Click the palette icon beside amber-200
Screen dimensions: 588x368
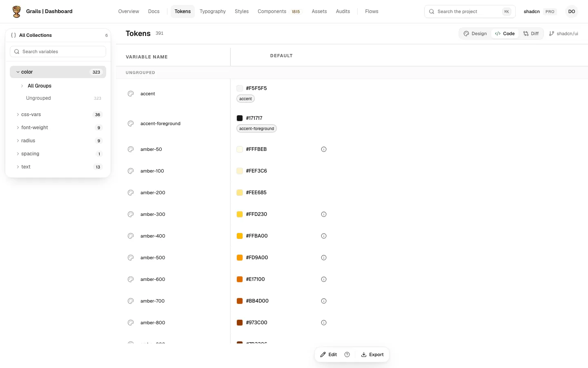131,193
